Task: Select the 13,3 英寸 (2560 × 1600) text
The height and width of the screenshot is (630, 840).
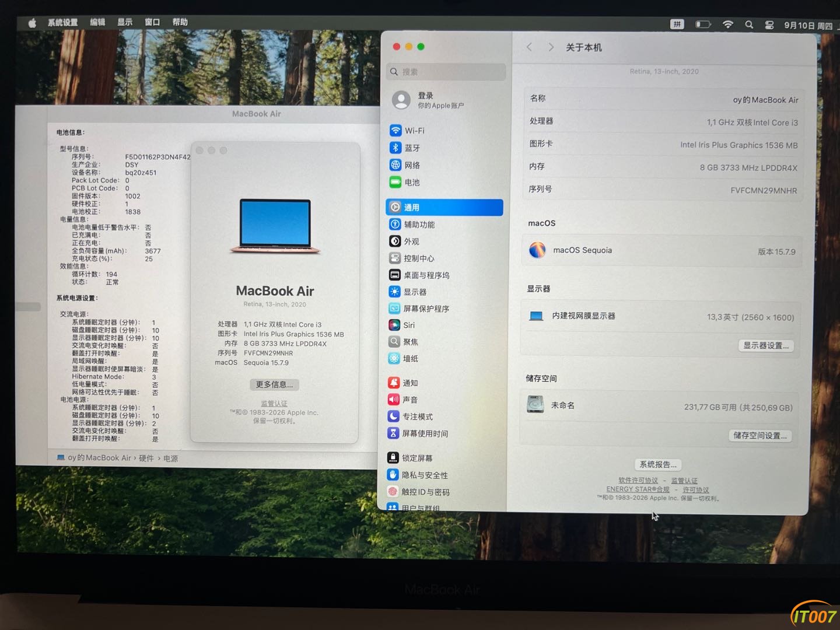Action: [x=750, y=317]
